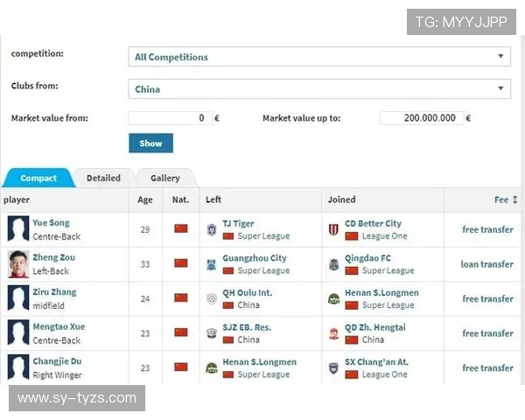Click the Market value from field
525x420 pixels.
tap(170, 118)
